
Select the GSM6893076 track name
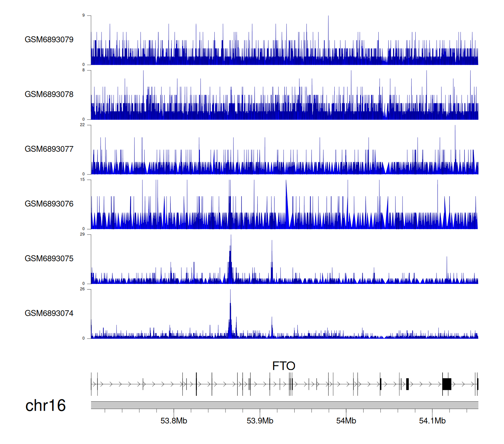49,204
